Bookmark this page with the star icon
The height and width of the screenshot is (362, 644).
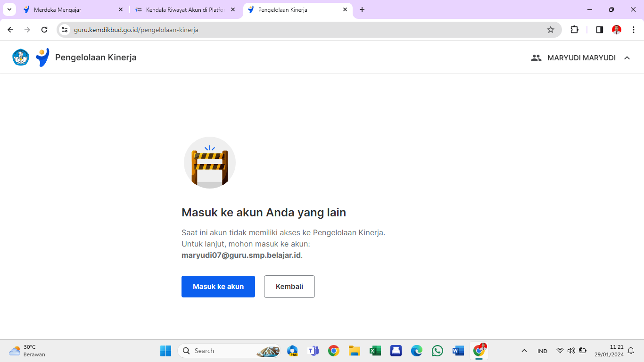click(550, 30)
